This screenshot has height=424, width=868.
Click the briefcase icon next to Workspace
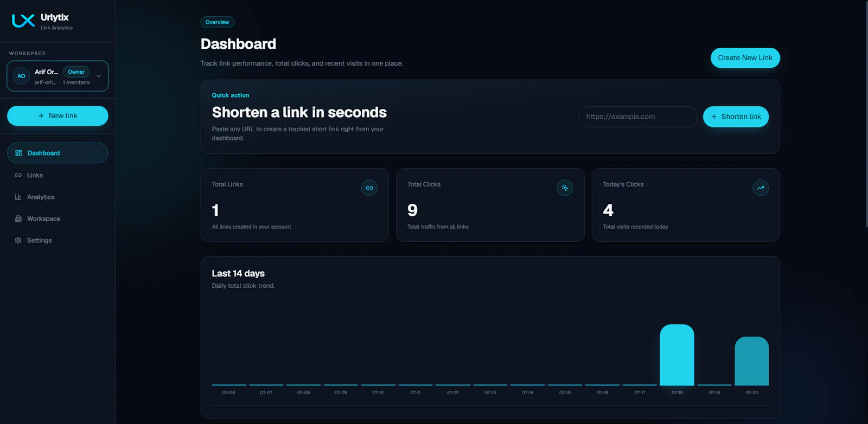pyautogui.click(x=18, y=219)
